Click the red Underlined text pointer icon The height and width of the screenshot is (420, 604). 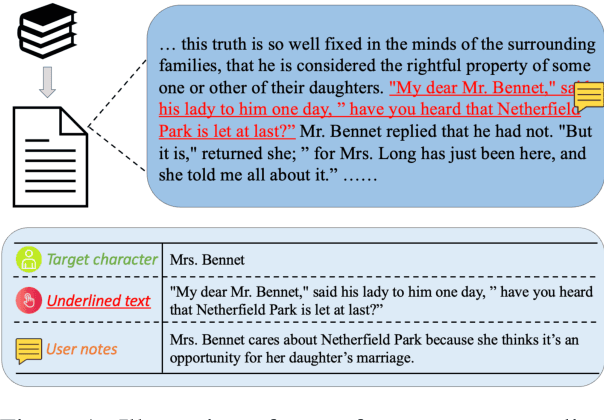point(27,301)
